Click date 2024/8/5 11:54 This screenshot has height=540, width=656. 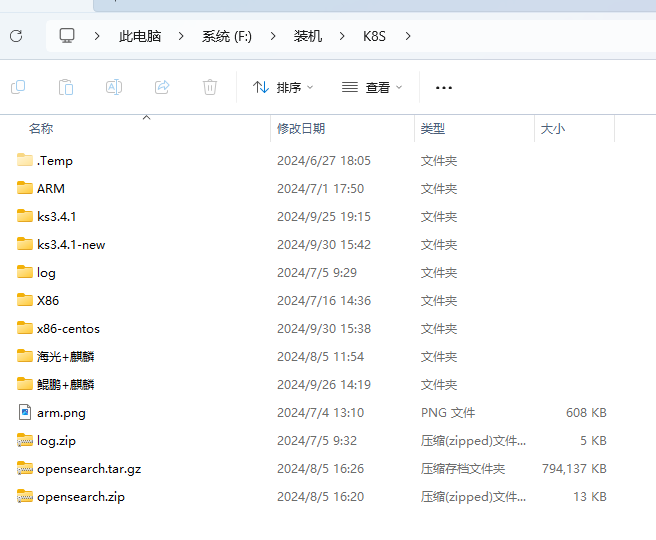320,357
